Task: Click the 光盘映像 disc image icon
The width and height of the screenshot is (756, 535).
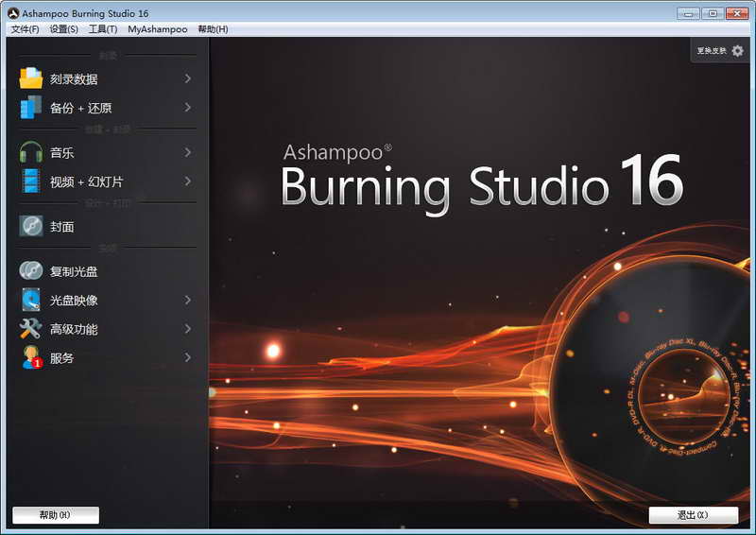Action: [31, 301]
